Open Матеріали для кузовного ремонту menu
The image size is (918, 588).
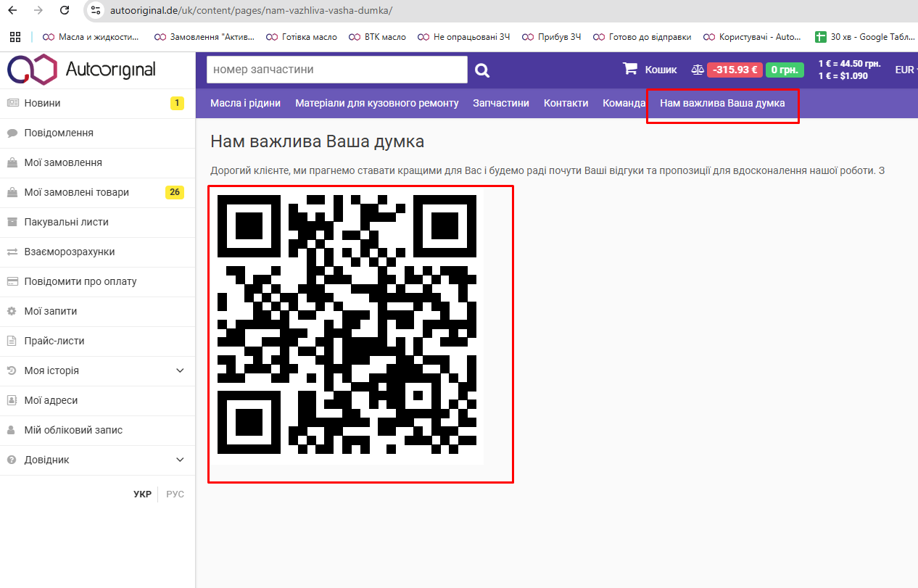pyautogui.click(x=377, y=103)
